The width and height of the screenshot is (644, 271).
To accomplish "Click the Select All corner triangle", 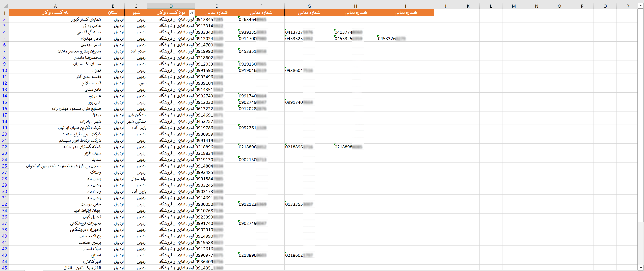I will [x=6, y=6].
